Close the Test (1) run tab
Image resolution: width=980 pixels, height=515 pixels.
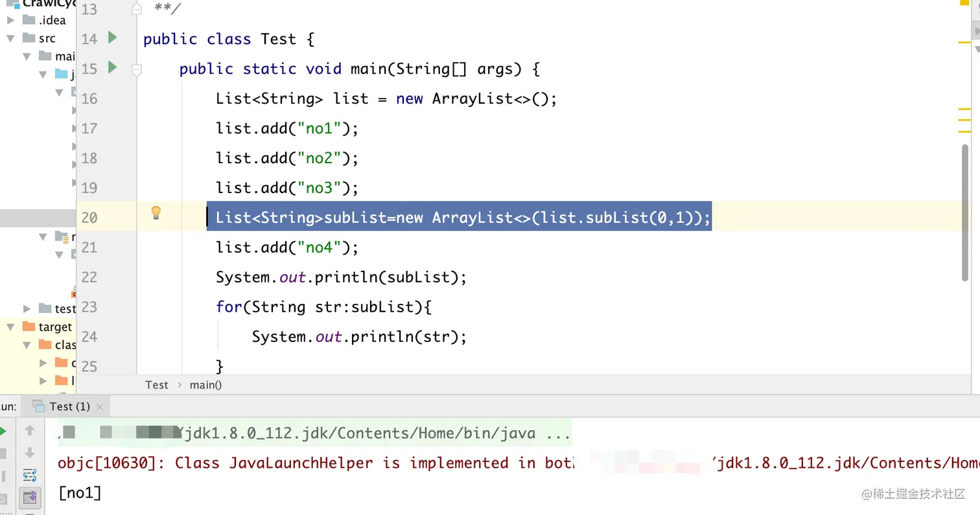tap(99, 407)
